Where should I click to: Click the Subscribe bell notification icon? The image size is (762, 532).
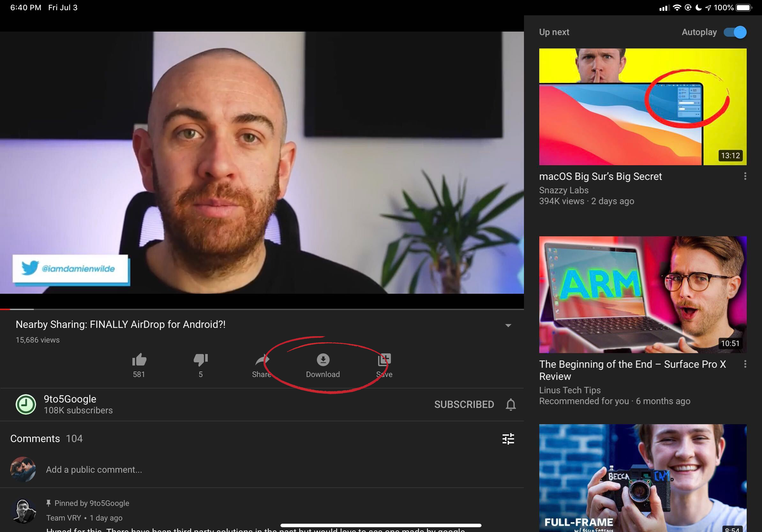pyautogui.click(x=510, y=404)
